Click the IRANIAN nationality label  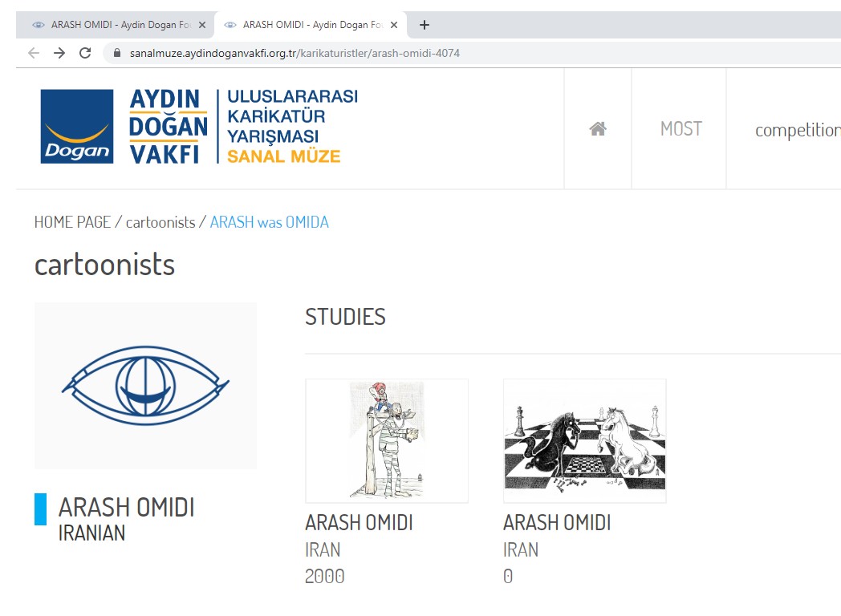[x=91, y=533]
